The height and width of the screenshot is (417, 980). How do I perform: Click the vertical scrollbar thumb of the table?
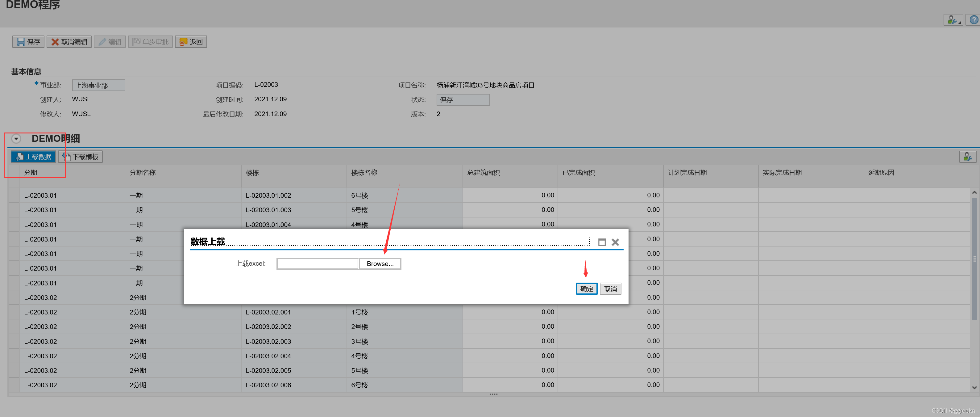(x=974, y=259)
